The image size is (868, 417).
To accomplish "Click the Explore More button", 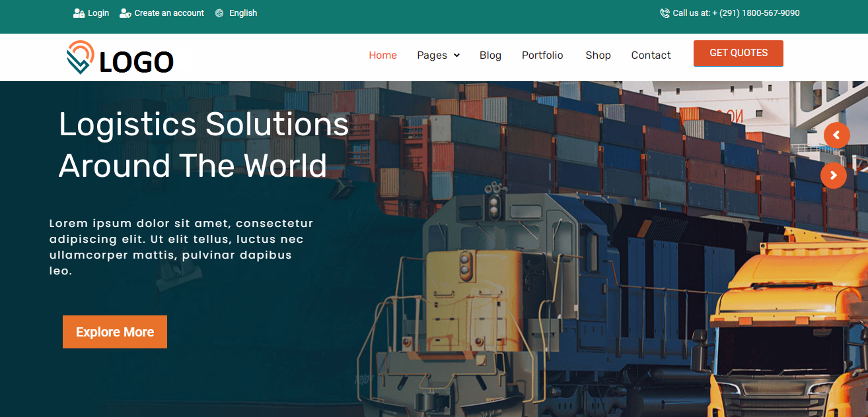I will [115, 332].
